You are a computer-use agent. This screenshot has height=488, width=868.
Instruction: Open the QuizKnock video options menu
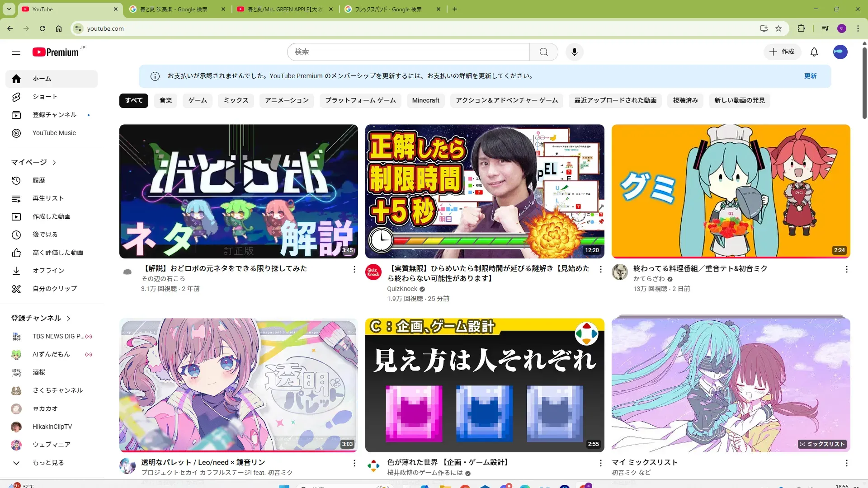pos(600,269)
